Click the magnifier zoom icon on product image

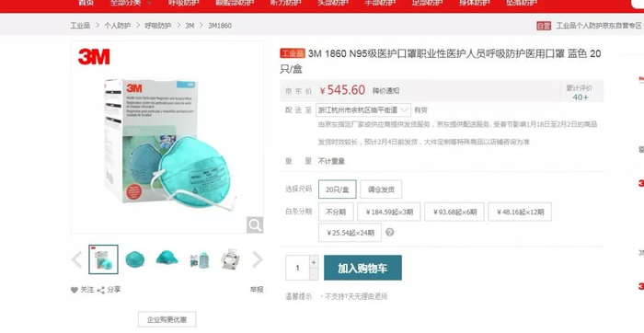[255, 225]
